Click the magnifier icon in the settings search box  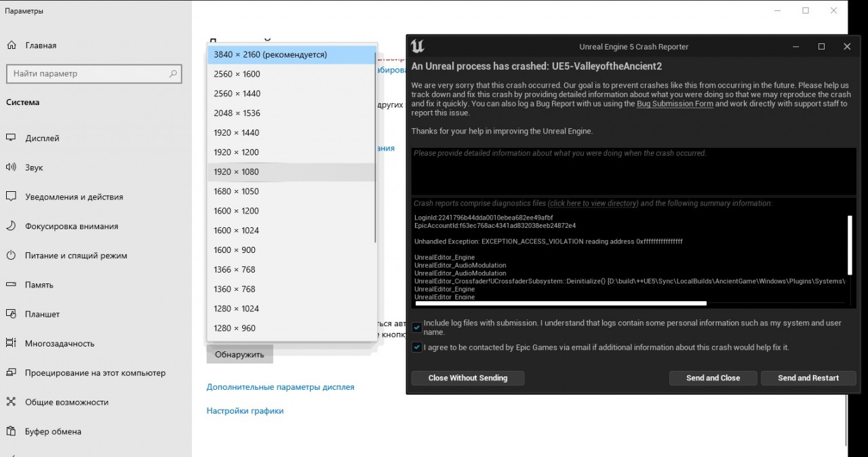173,73
